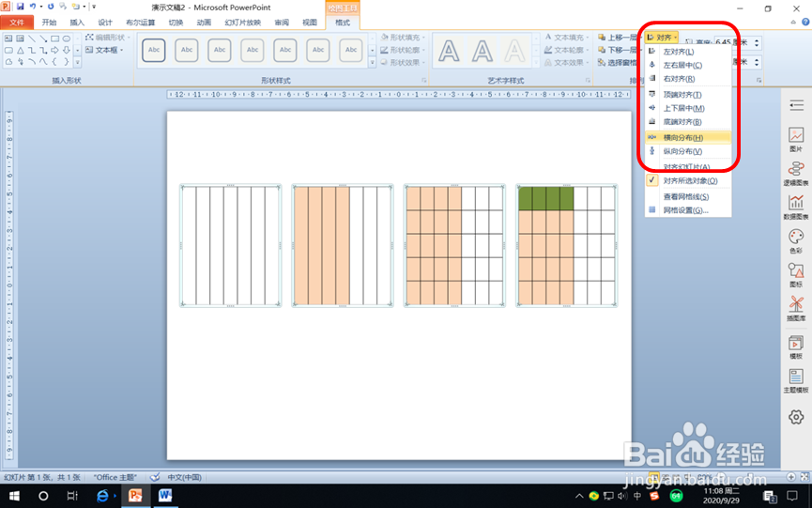Viewport: 812px width, 508px height.
Task: Open the 文件 tab
Action: point(17,23)
